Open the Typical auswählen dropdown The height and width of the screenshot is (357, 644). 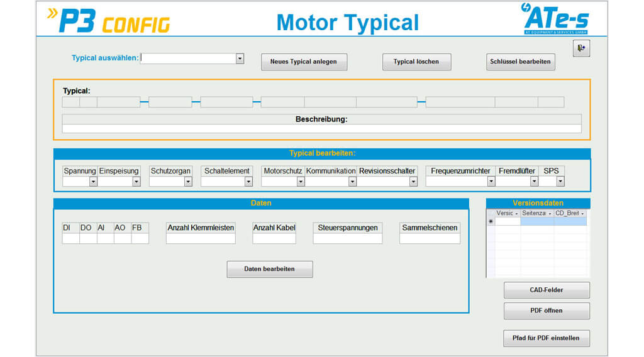tap(240, 58)
